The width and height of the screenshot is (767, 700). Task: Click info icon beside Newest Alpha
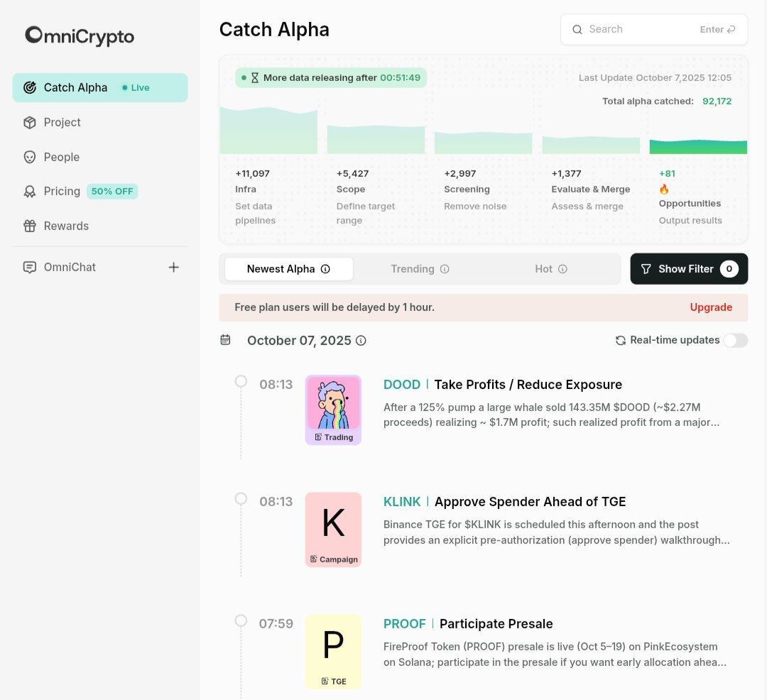325,269
